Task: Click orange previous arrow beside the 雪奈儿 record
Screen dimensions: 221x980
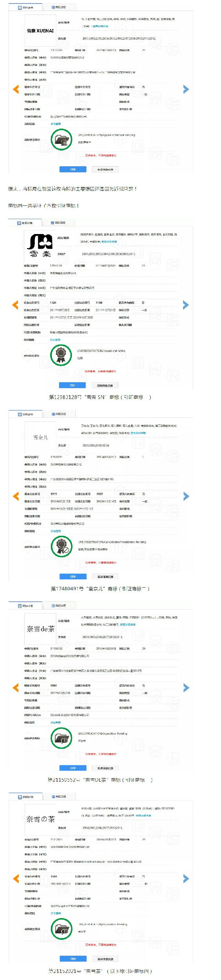Action: tap(16, 496)
